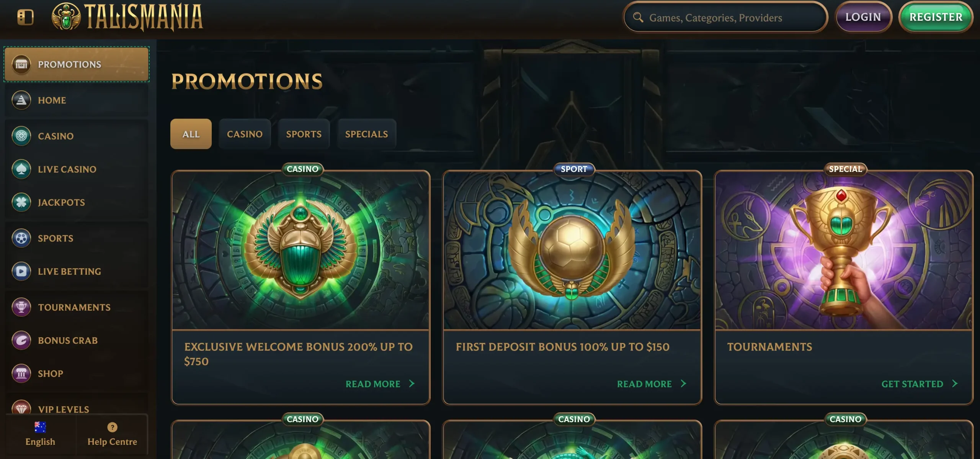The image size is (980, 459).
Task: Collapse the sidebar with the panel toggle icon
Action: tap(26, 17)
